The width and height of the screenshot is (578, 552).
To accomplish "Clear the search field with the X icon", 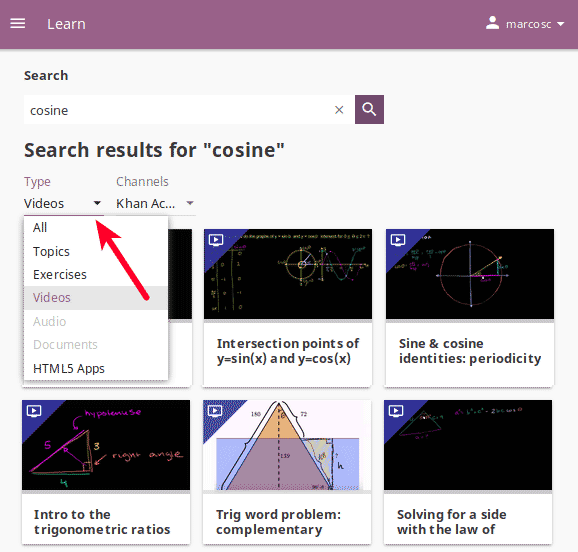I will (x=339, y=110).
